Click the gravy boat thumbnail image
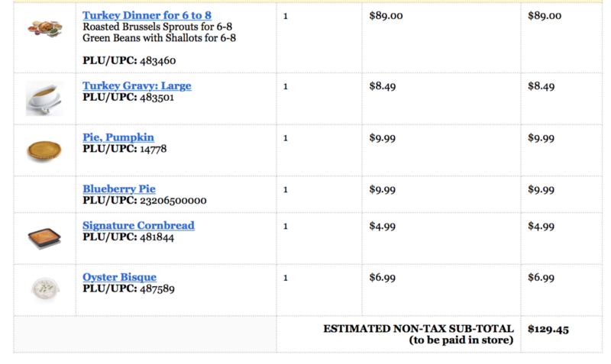 (x=45, y=98)
